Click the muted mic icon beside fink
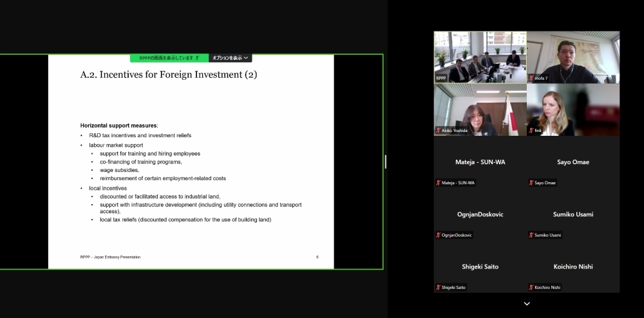This screenshot has width=644, height=318. coord(531,131)
